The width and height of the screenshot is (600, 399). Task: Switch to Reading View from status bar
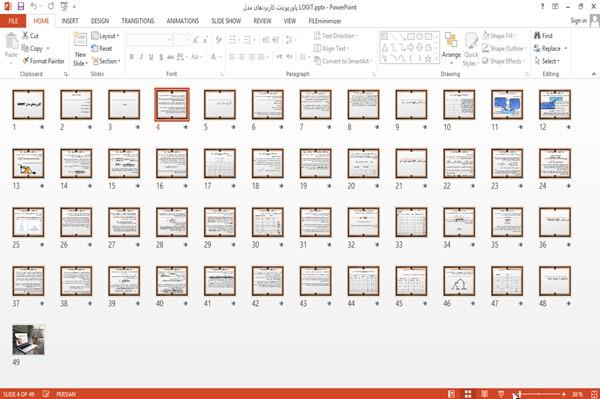[484, 394]
